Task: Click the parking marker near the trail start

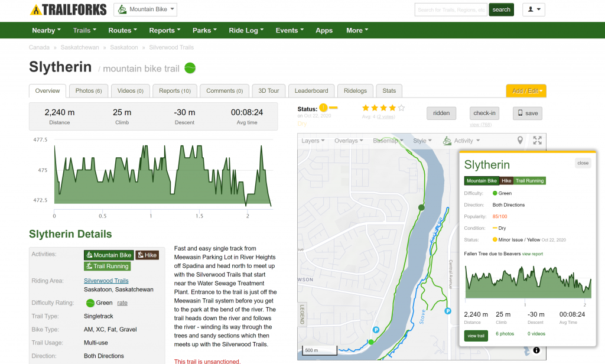Action: pos(376,330)
